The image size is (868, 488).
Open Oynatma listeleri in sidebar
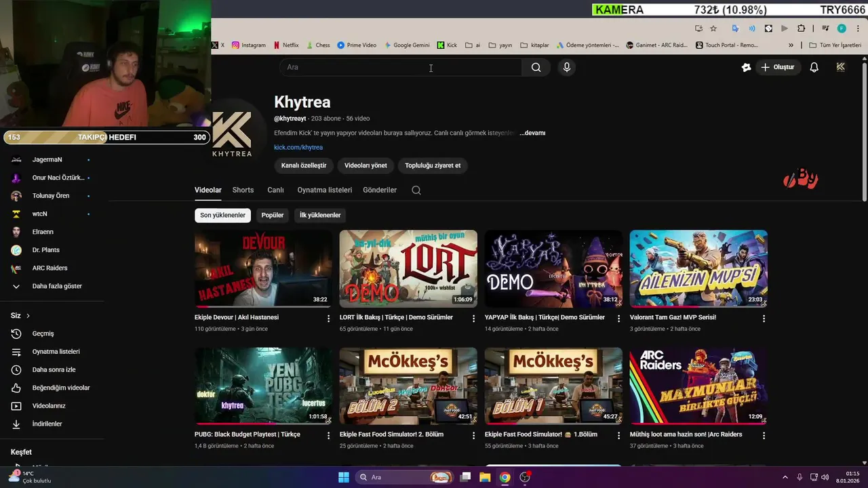pos(54,352)
